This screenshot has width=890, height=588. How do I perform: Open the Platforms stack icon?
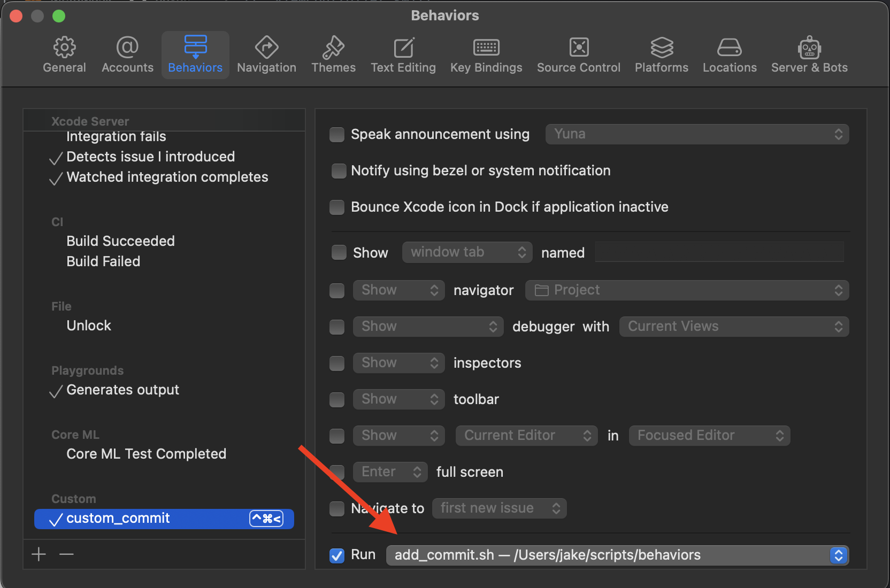[662, 48]
